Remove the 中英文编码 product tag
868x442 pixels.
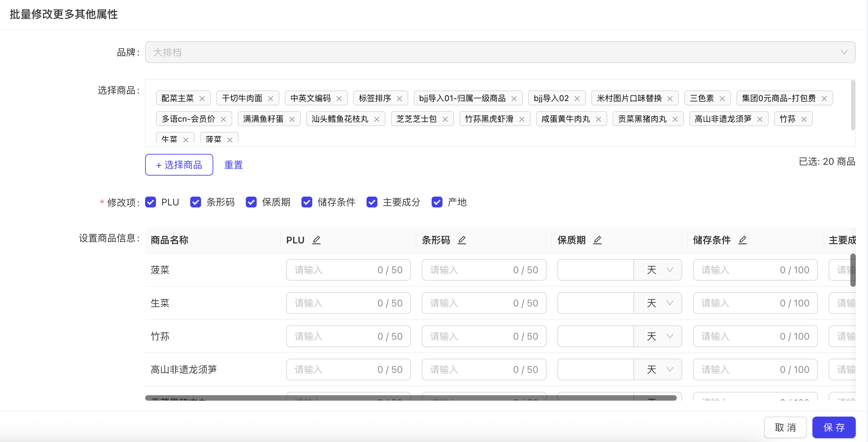click(339, 99)
